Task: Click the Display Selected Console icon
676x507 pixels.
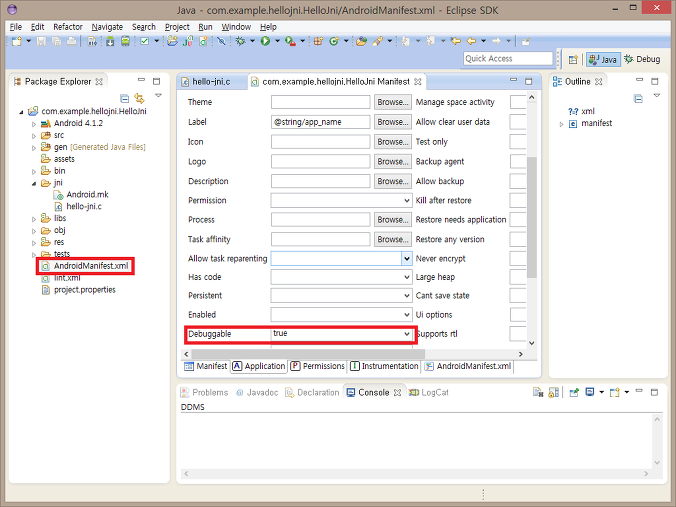Action: (x=590, y=392)
